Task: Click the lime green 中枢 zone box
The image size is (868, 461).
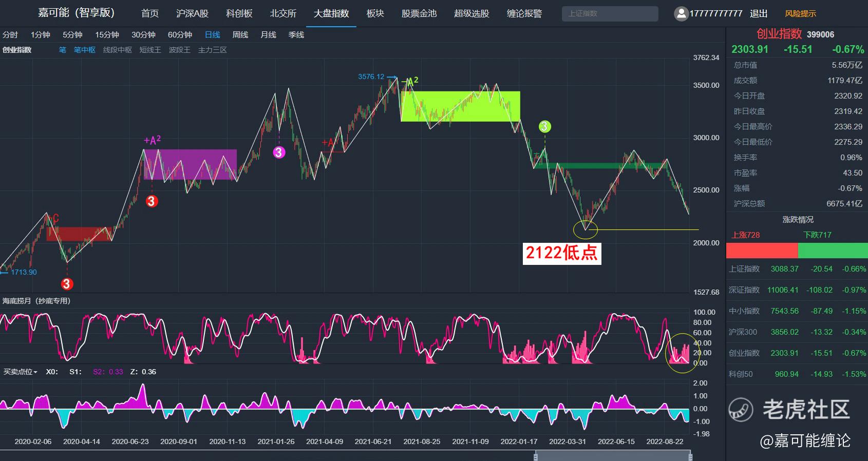Action: tap(460, 106)
